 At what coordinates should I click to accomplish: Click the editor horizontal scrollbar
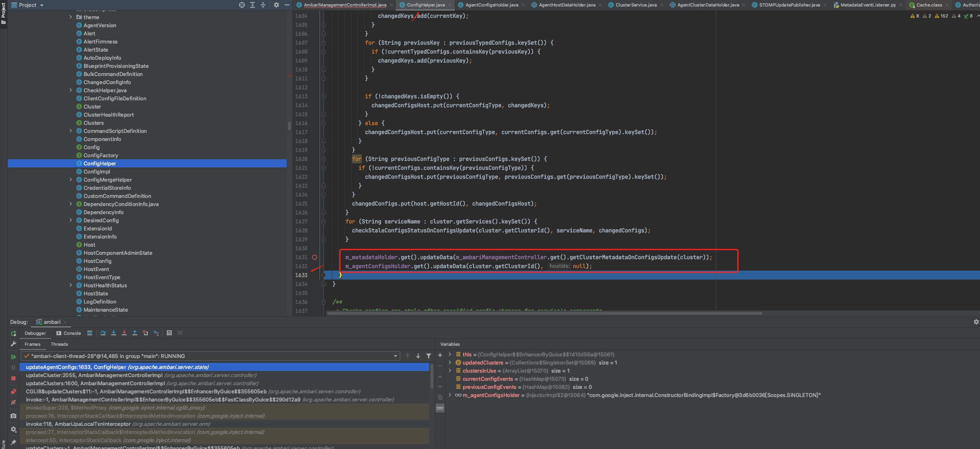(545, 313)
